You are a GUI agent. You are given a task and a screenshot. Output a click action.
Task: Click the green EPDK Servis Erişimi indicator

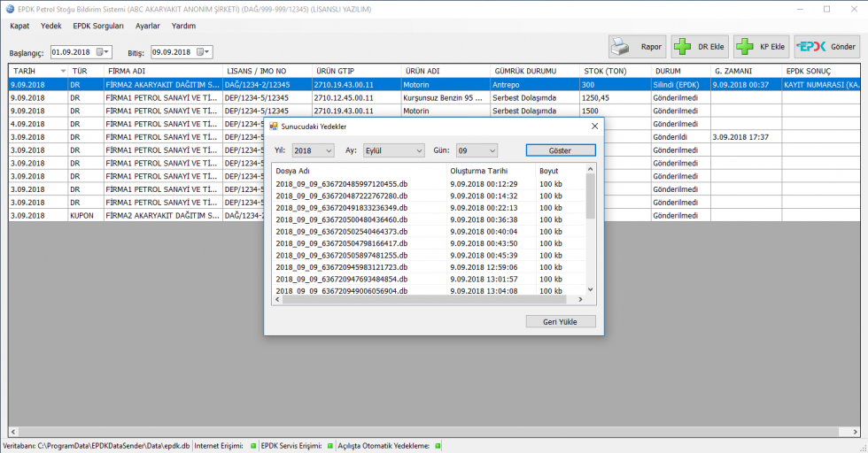point(329,446)
